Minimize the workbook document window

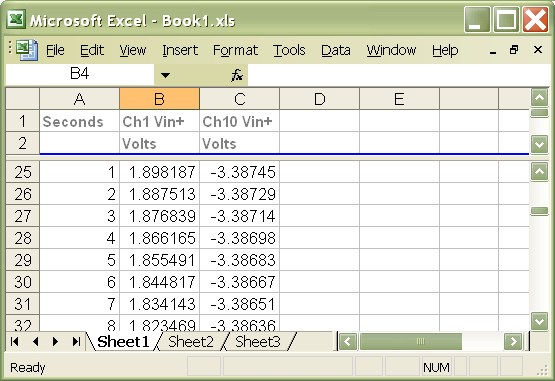click(492, 51)
